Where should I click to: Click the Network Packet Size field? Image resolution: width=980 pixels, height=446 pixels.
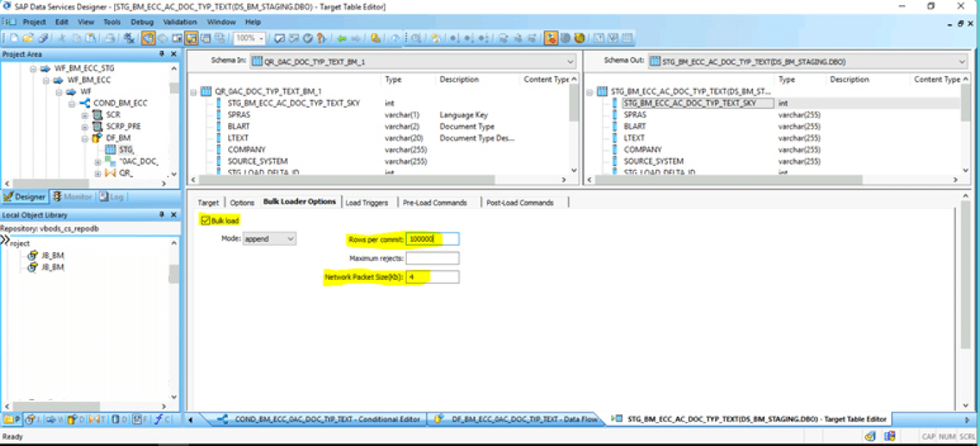[432, 277]
